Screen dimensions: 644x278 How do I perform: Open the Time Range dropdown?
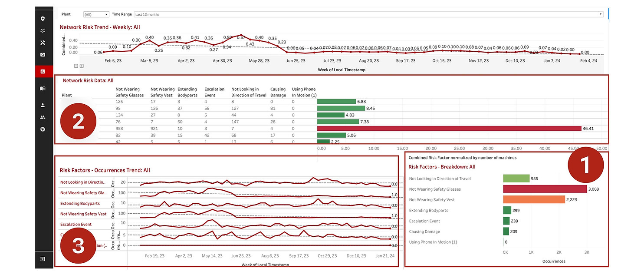368,14
